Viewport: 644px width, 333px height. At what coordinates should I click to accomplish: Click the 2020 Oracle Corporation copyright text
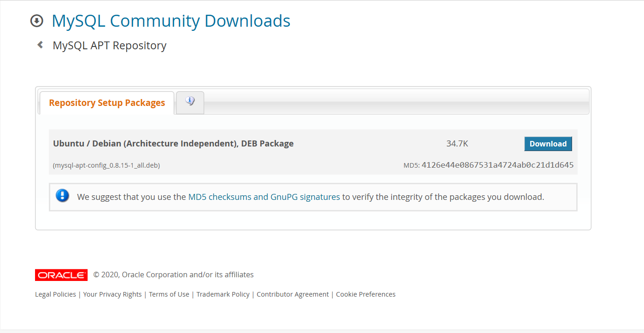pos(173,275)
